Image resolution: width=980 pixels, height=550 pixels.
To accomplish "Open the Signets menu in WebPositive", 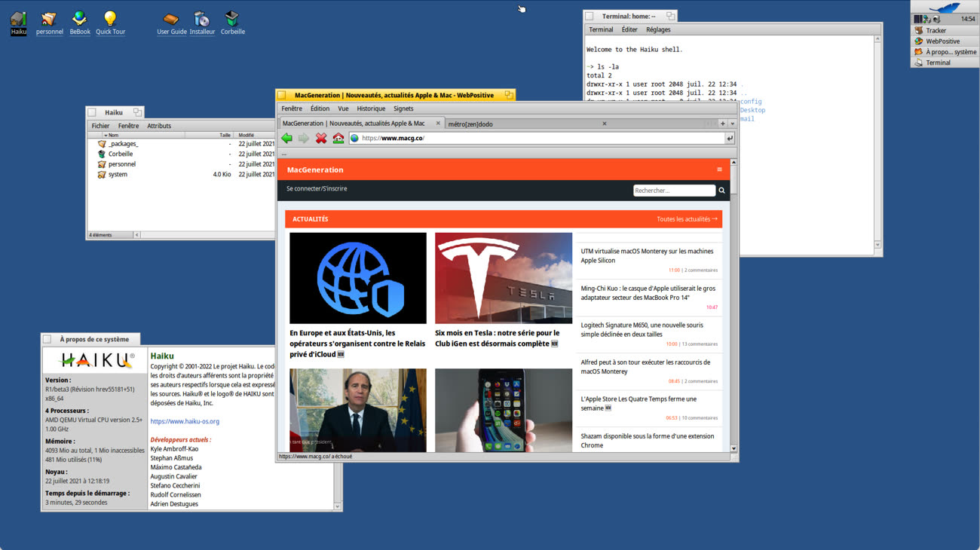I will (x=403, y=108).
